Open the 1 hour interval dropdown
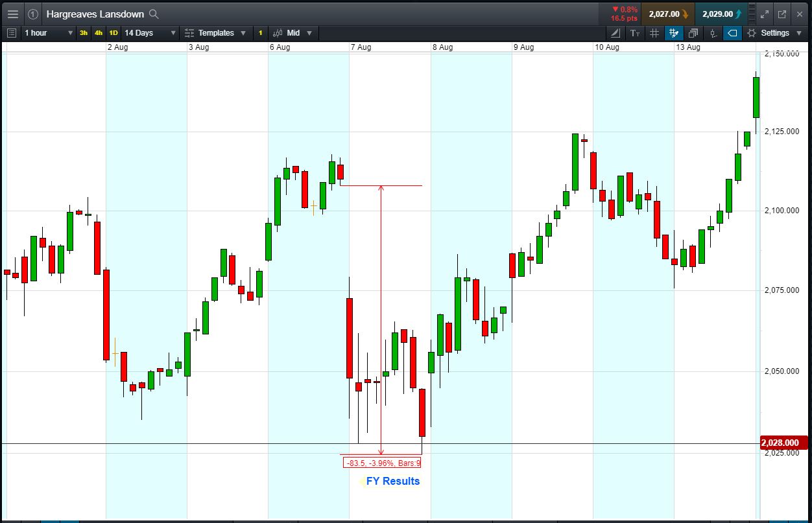This screenshot has height=523, width=812. 49,32
